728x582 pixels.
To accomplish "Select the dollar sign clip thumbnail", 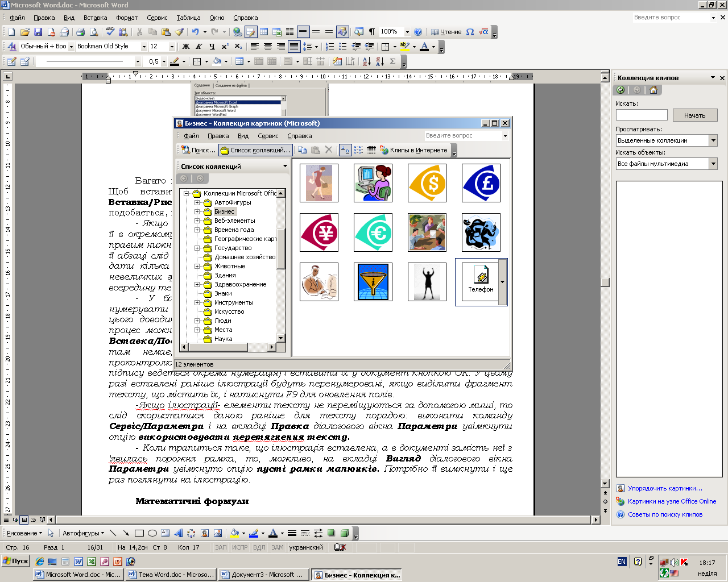I will (427, 183).
